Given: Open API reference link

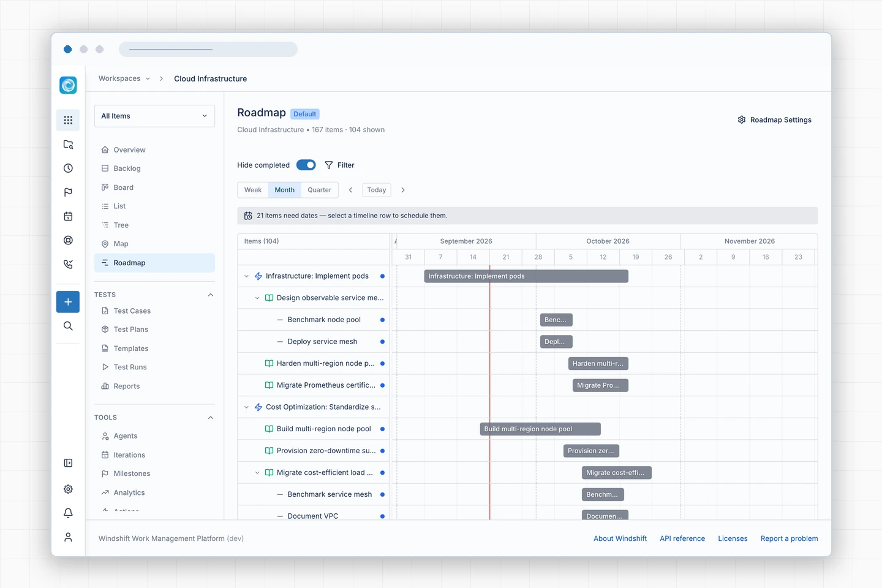Looking at the screenshot, I should pos(682,539).
